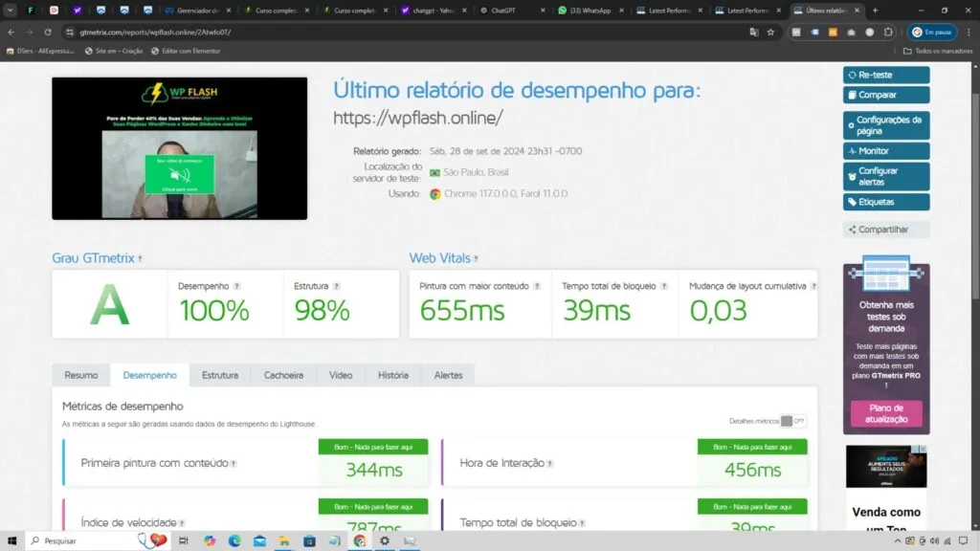Click the video advertisement thumbnail in sidebar
Viewport: 980px width, 551px height.
[885, 466]
